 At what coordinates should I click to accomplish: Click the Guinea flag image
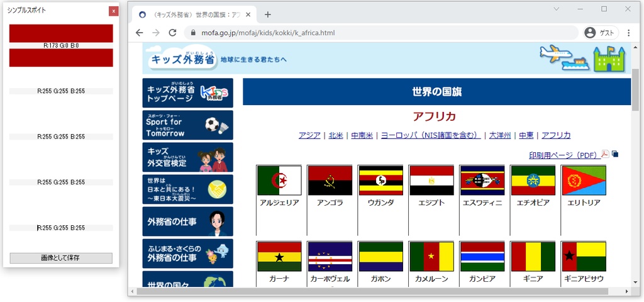[x=533, y=257]
